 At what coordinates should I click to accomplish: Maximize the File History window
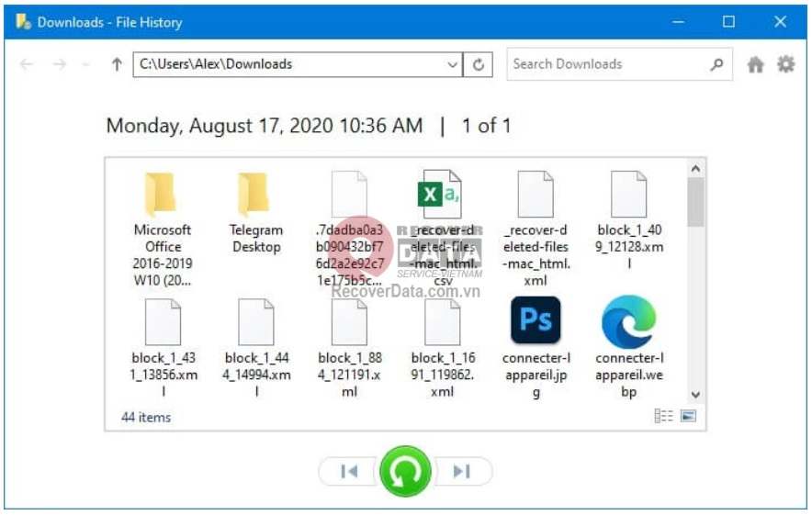click(728, 22)
